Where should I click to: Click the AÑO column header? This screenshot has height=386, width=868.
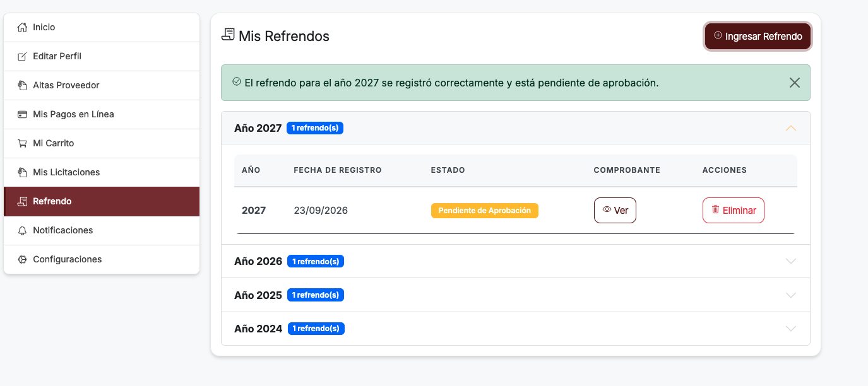pyautogui.click(x=251, y=170)
